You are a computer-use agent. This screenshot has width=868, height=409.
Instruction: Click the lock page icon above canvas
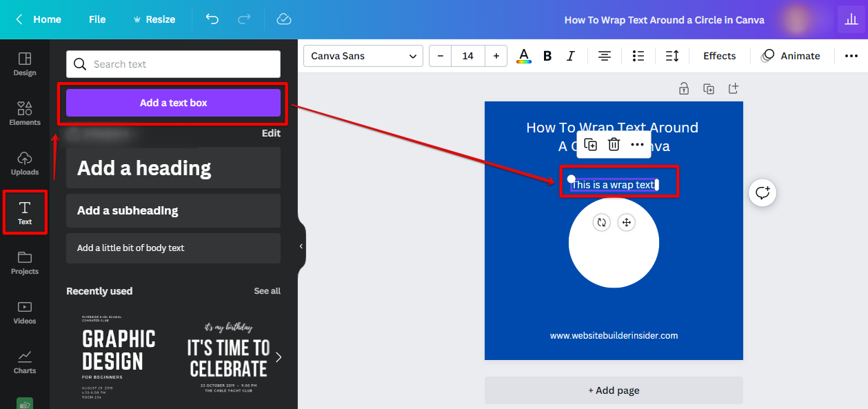tap(683, 88)
